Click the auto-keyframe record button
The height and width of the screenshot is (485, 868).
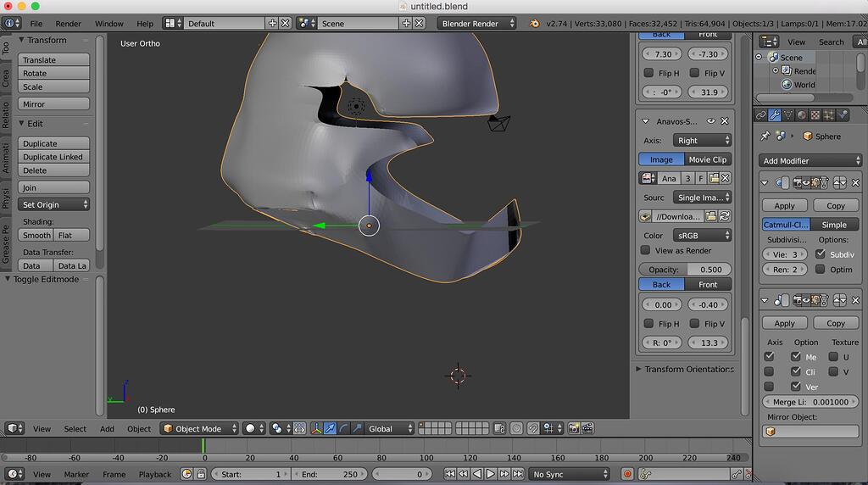pos(627,474)
